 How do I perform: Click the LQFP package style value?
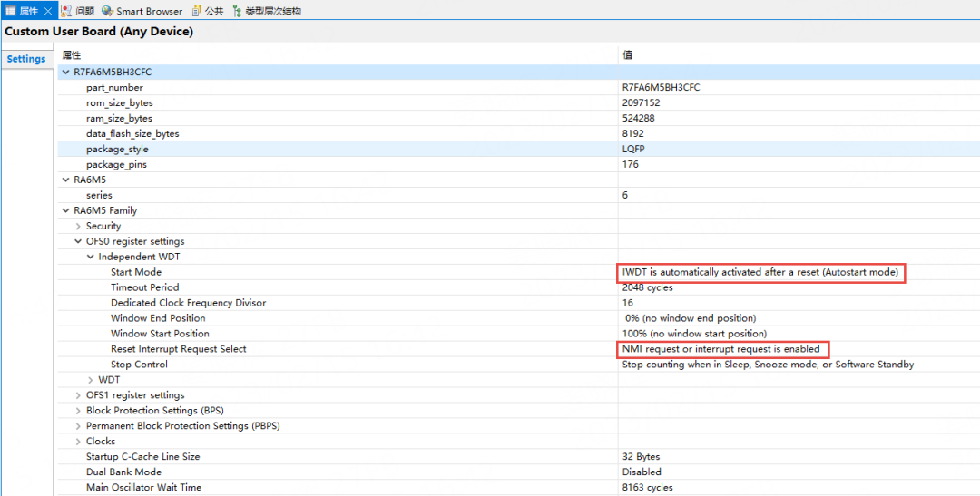(633, 150)
